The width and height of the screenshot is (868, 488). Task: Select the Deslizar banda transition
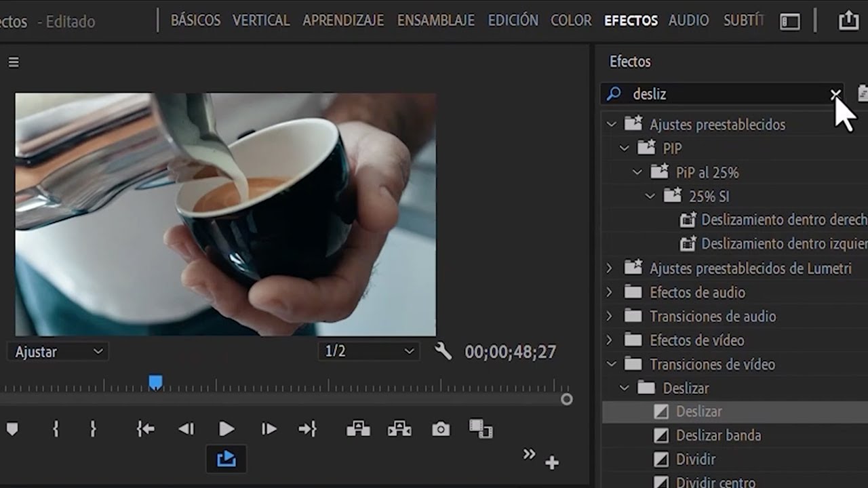(x=718, y=436)
